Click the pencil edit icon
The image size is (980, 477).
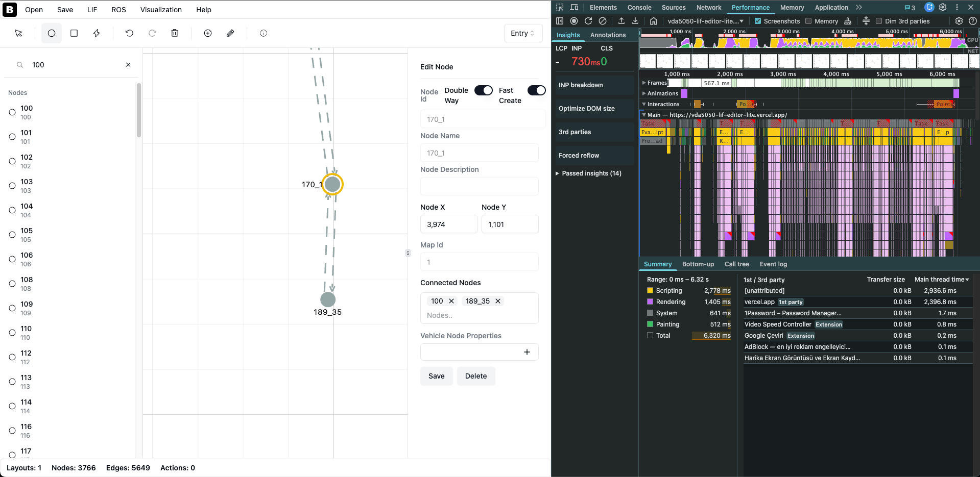click(230, 33)
